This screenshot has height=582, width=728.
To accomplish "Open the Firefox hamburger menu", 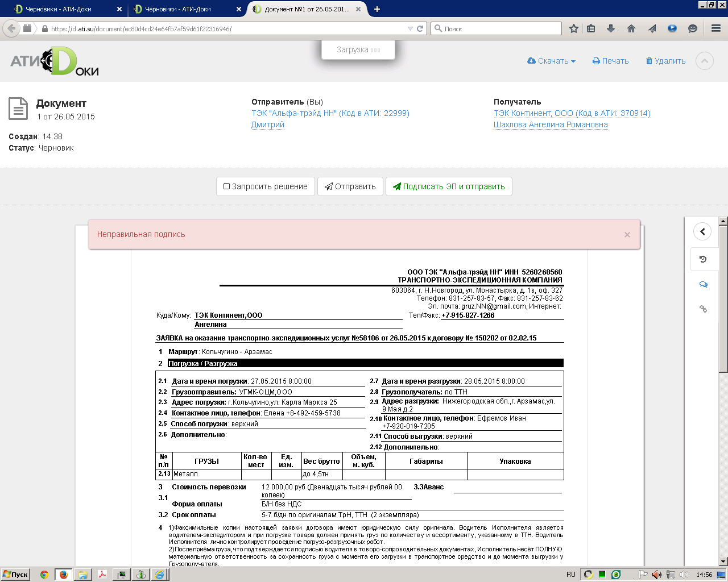I will pyautogui.click(x=716, y=28).
